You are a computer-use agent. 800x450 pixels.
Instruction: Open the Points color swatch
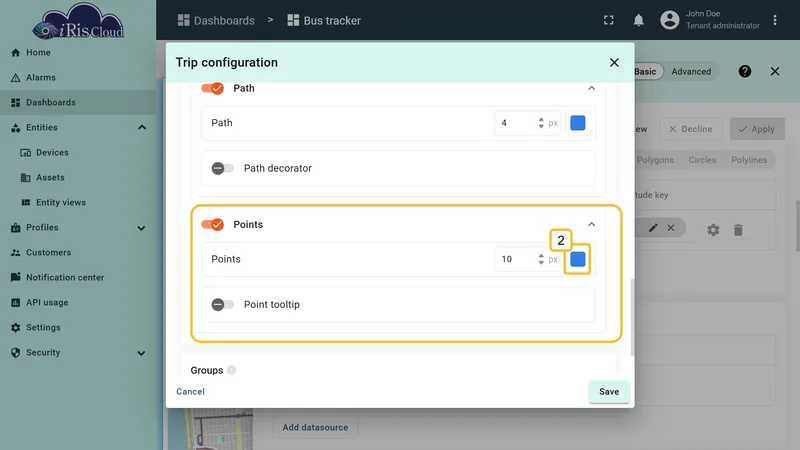click(578, 259)
